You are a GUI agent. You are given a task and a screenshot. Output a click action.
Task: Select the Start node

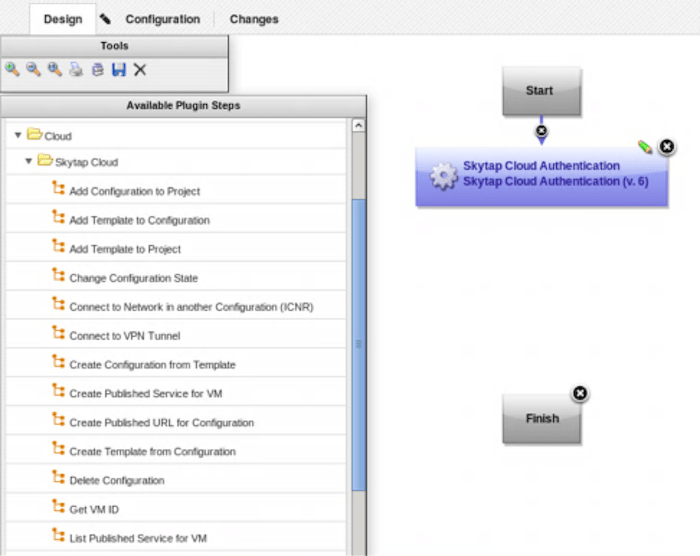(x=542, y=91)
